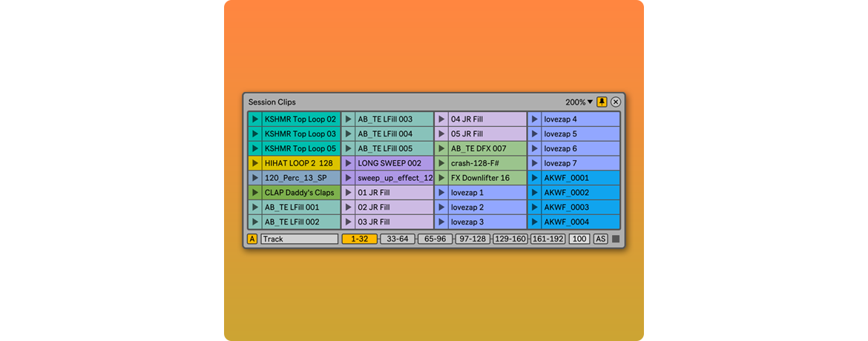
Task: Select the sweep_up_effect clip name
Action: pos(394,178)
